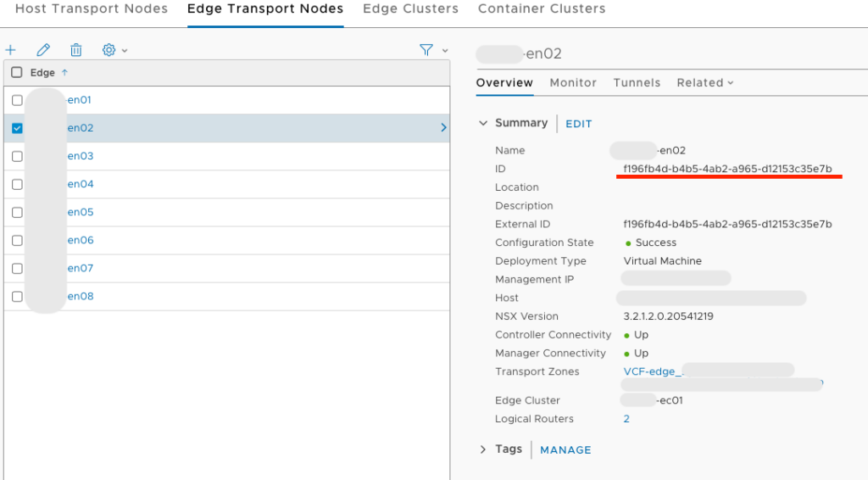Expand the Tags section
Image resolution: width=868 pixels, height=480 pixels.
(483, 449)
